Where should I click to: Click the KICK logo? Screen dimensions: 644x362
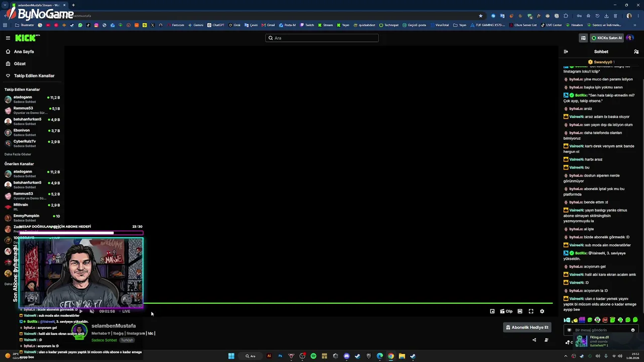tap(27, 38)
